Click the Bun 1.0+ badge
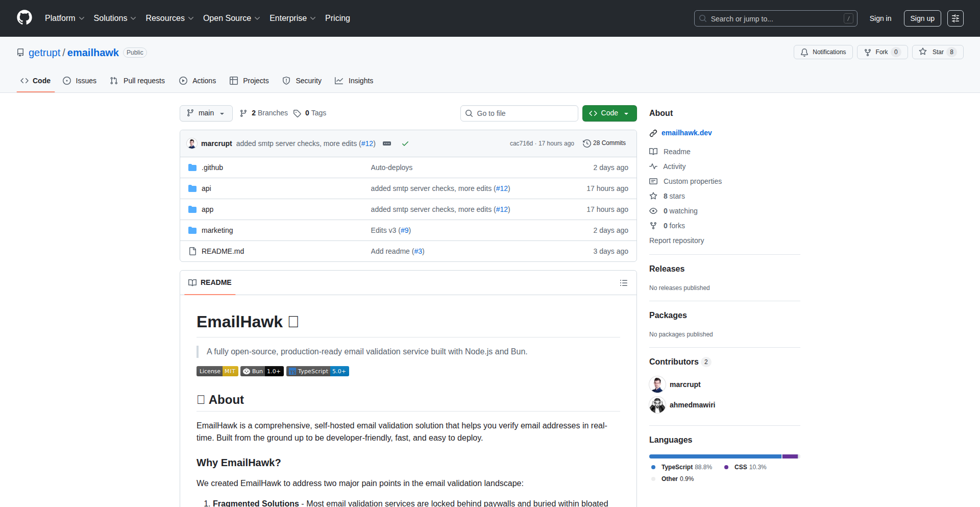The image size is (980, 507). (262, 371)
